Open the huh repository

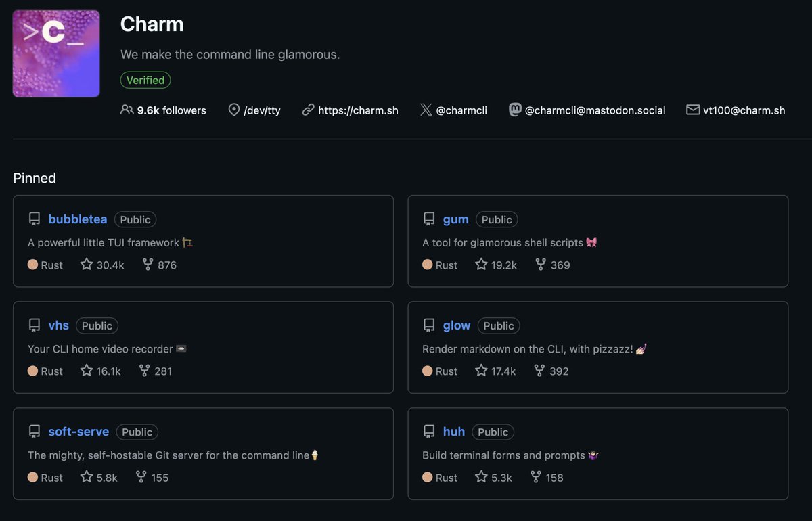[x=454, y=432]
